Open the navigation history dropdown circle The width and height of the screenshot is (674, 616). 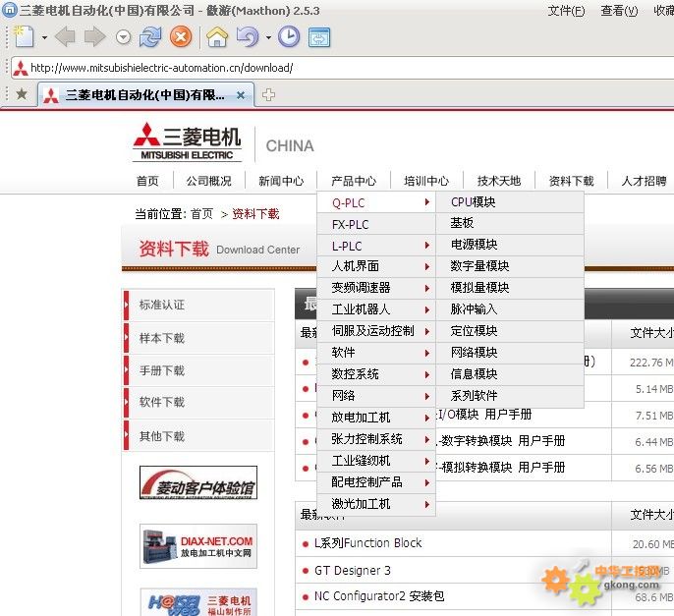[x=124, y=37]
